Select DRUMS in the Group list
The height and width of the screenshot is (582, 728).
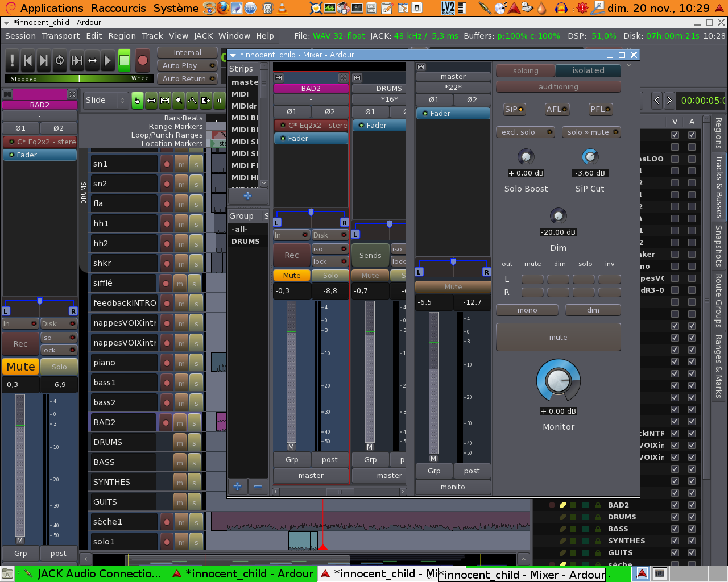[x=246, y=242]
